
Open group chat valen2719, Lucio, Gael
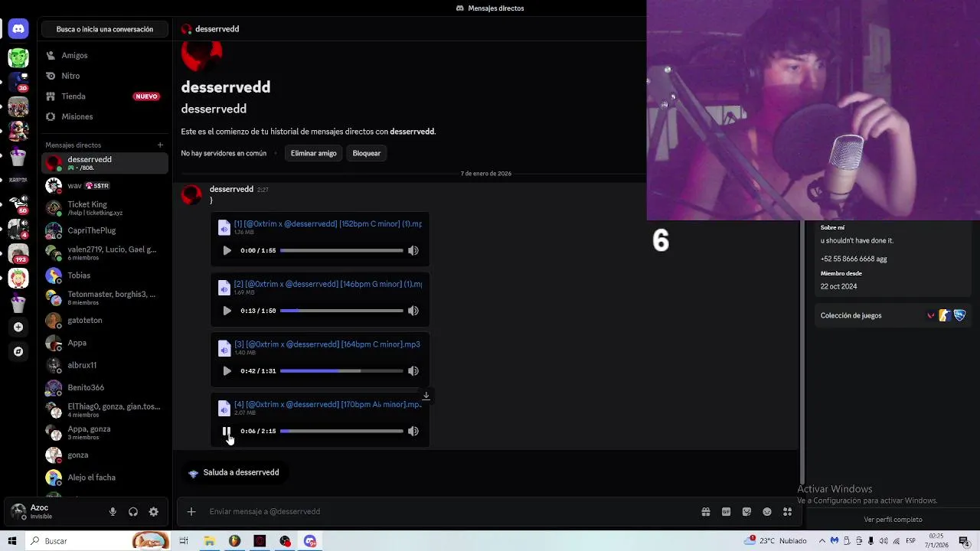point(105,253)
